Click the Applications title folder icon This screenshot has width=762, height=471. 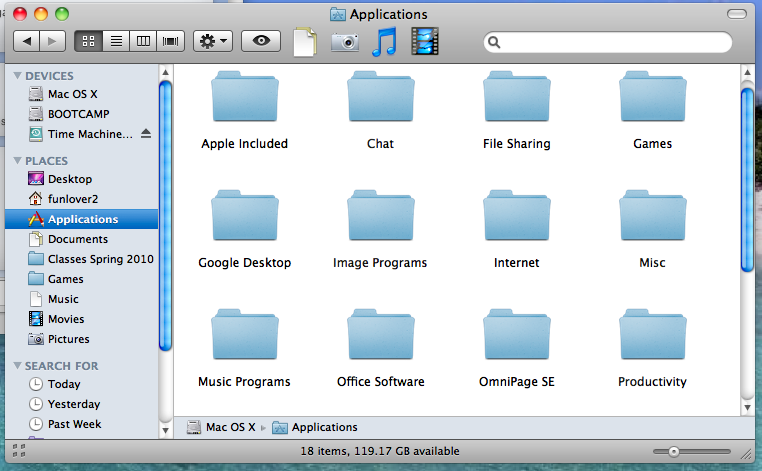(338, 15)
